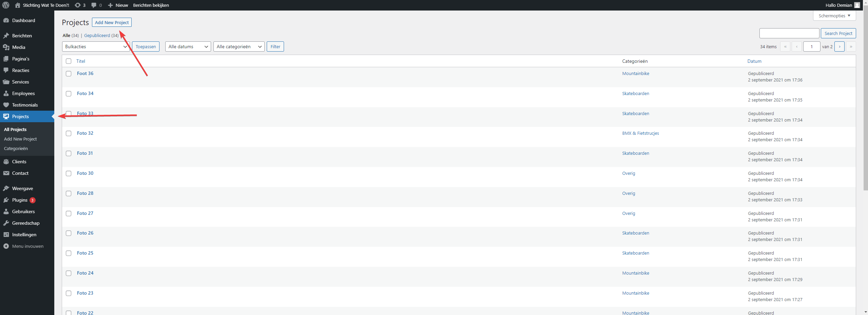This screenshot has height=315, width=868.
Task: Select the Foto 32 row checkbox
Action: pos(69,133)
